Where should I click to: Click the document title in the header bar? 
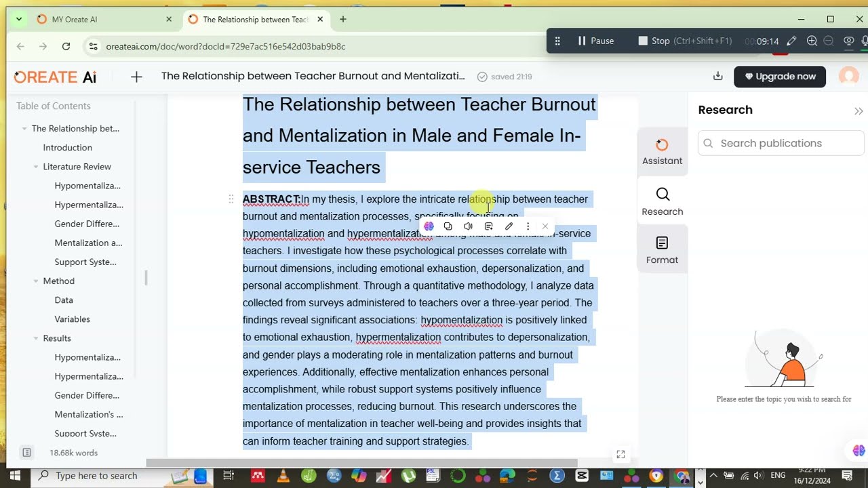[x=313, y=76]
